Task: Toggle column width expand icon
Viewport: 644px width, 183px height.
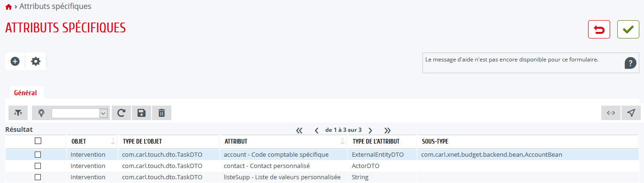Action: [x=611, y=113]
